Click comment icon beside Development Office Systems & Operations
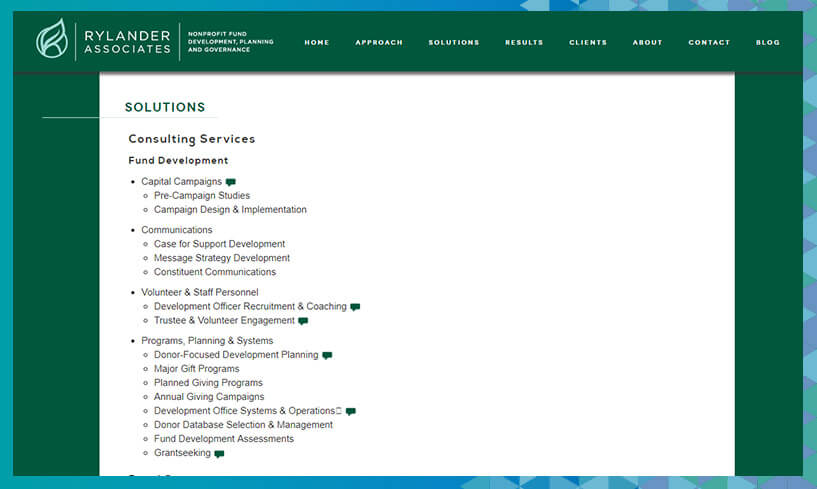 [350, 411]
